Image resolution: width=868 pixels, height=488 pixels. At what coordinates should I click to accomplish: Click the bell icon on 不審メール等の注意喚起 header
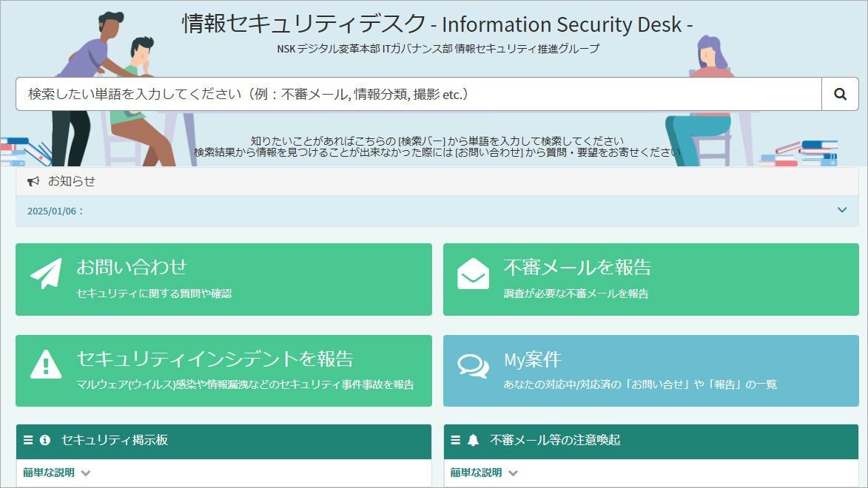[x=472, y=441]
